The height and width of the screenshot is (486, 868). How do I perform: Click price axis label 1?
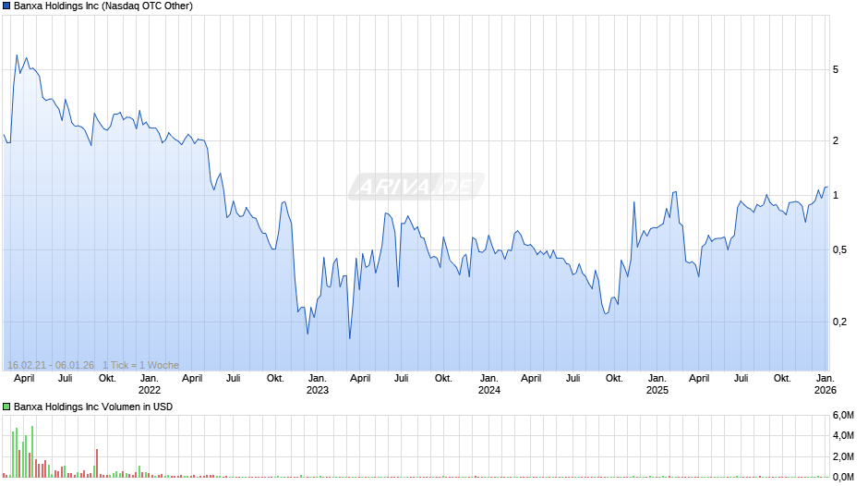836,195
